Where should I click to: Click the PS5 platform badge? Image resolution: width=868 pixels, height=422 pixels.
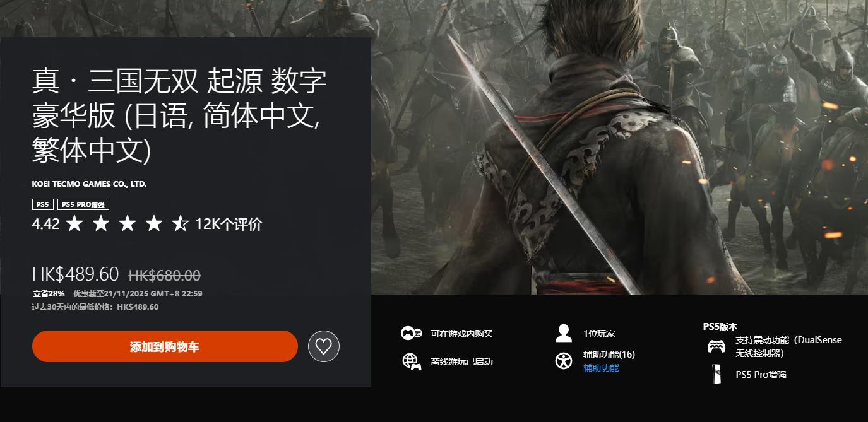point(43,204)
